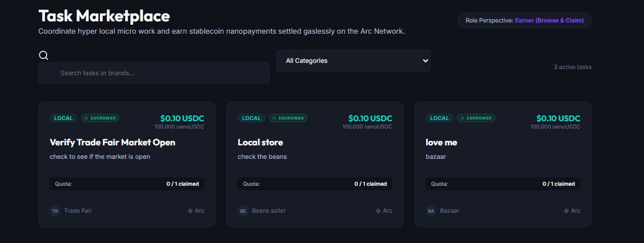The width and height of the screenshot is (644, 243).
Task: Click description 'check to see if the market is open'
Action: (x=100, y=157)
